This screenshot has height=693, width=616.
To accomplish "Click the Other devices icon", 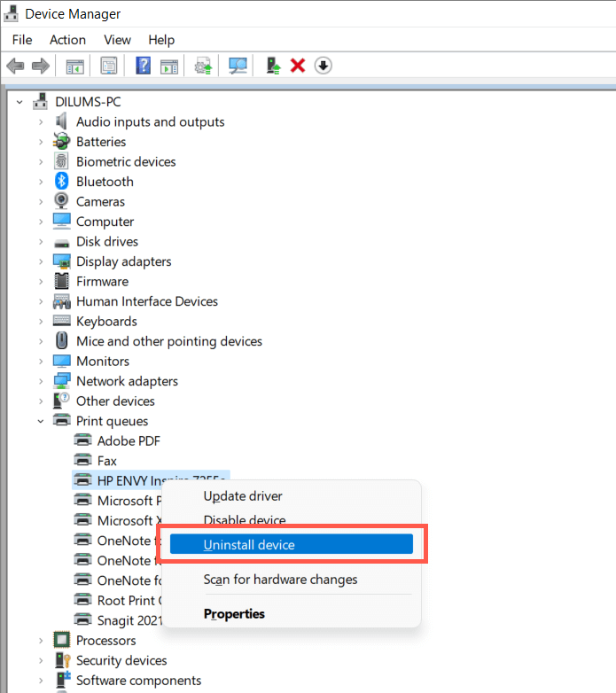I will coord(61,401).
